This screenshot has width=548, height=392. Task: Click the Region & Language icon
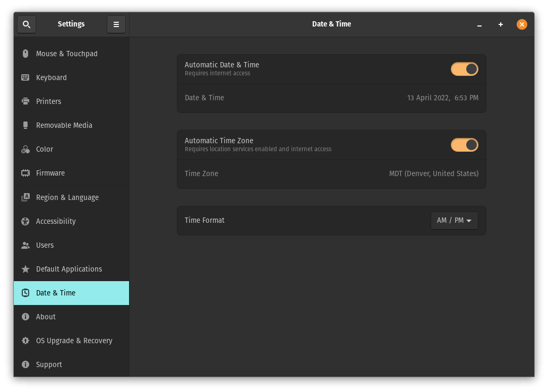pos(25,197)
